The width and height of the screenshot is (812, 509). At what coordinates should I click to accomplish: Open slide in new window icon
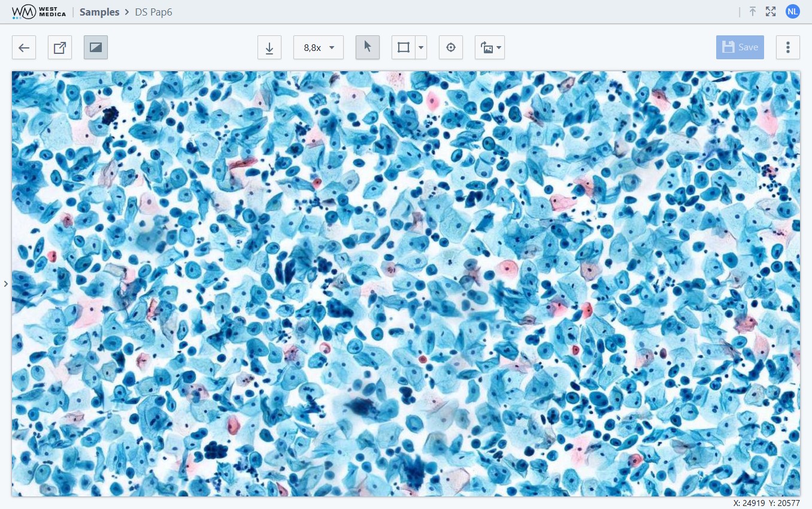pos(60,48)
